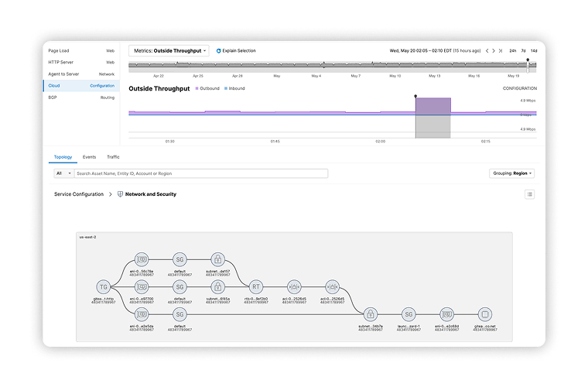Click the Service Configuration breadcrumb
Viewport: 588px width, 387px height.
point(79,194)
